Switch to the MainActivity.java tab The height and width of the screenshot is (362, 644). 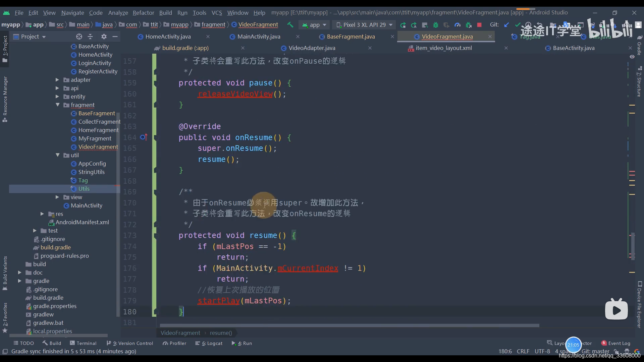click(258, 37)
